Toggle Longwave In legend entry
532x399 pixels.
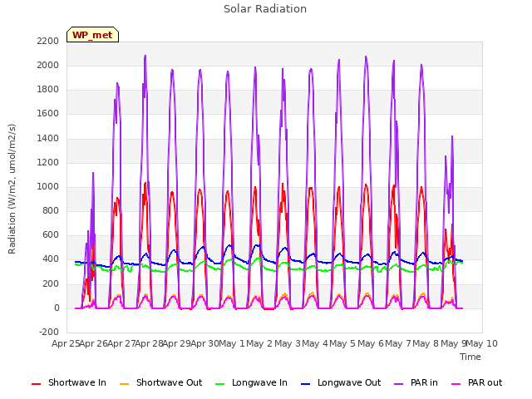tap(251, 382)
